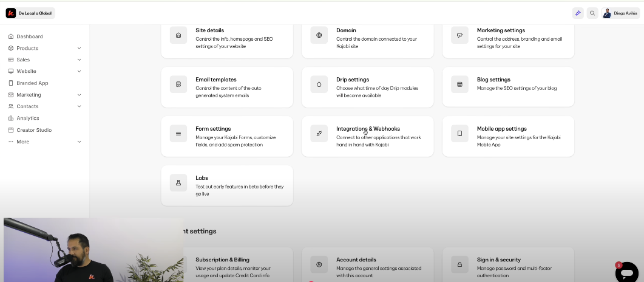Click the Marketing settings megaphone icon

click(459, 35)
